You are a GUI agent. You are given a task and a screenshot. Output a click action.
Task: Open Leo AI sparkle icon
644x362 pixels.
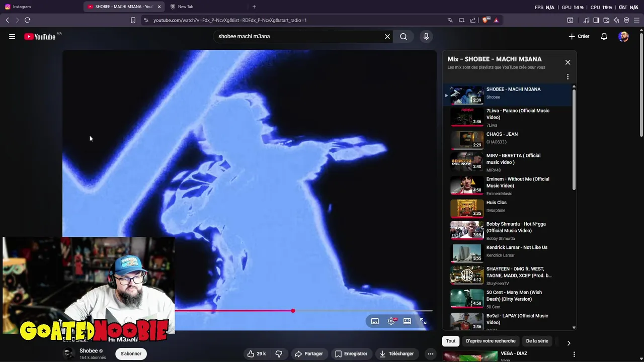pos(616,20)
